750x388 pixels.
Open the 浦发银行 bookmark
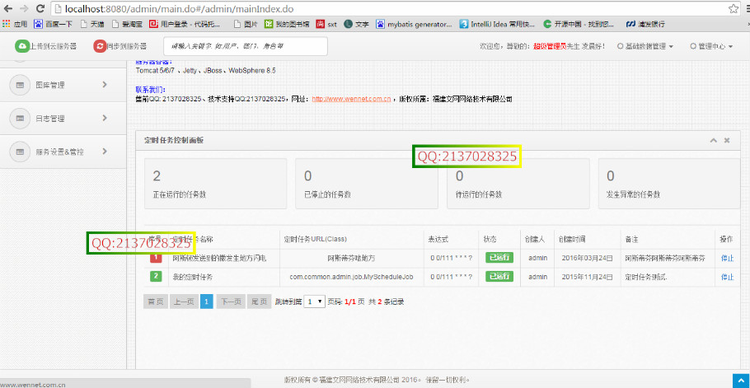tap(645, 23)
